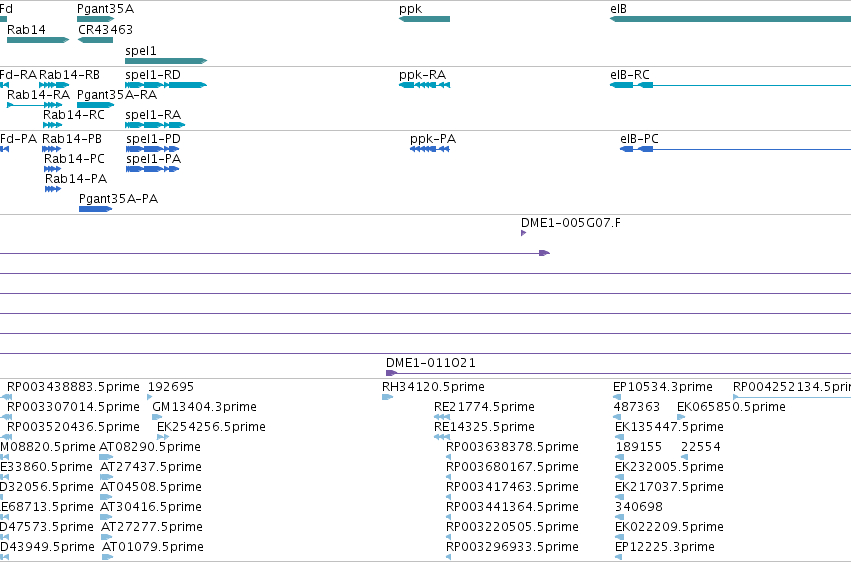Click the RP003441364.5prime EST
851x562 pixels.
pyautogui.click(x=449, y=516)
